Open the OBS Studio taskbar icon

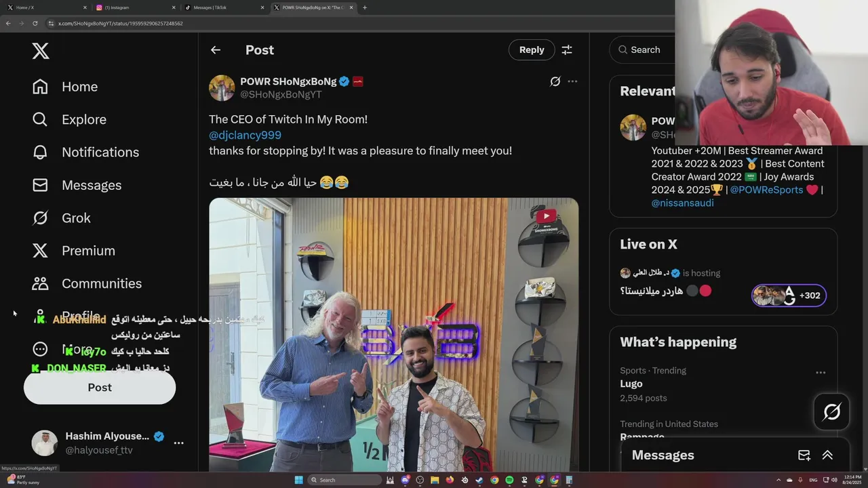[420, 480]
